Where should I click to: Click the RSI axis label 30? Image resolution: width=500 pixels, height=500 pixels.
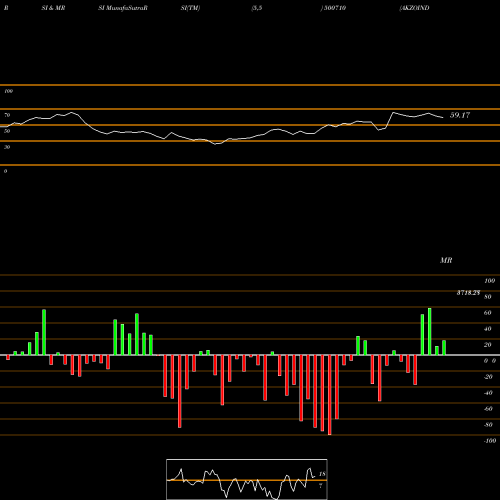[7, 147]
